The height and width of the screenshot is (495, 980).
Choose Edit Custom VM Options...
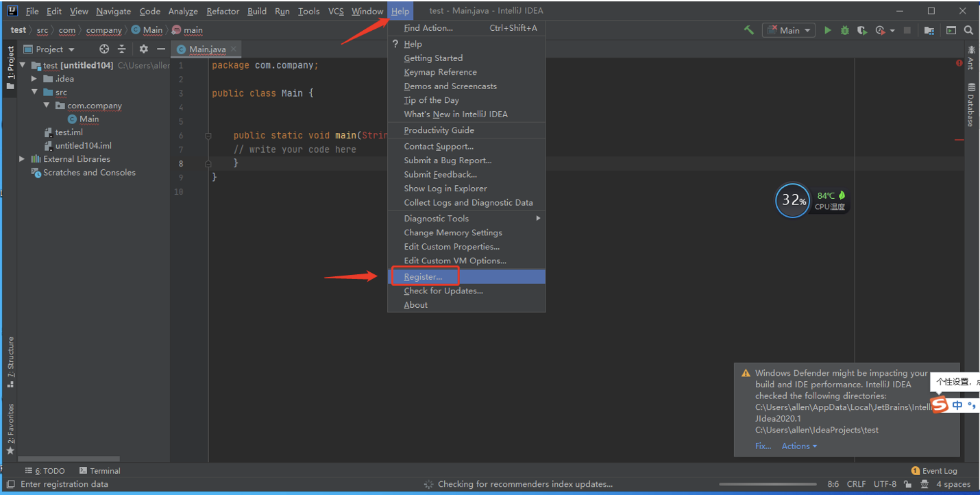(467, 261)
